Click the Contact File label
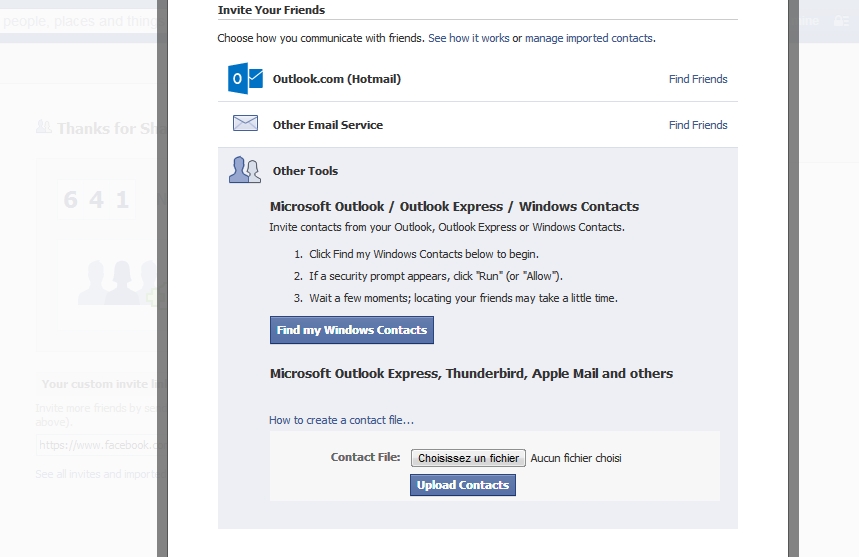The image size is (859, 557). pyautogui.click(x=365, y=457)
